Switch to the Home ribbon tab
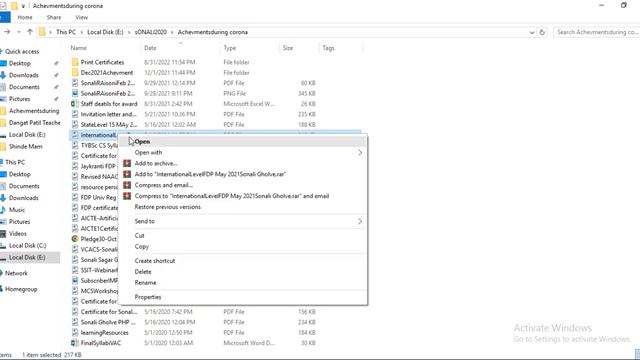 pyautogui.click(x=25, y=18)
